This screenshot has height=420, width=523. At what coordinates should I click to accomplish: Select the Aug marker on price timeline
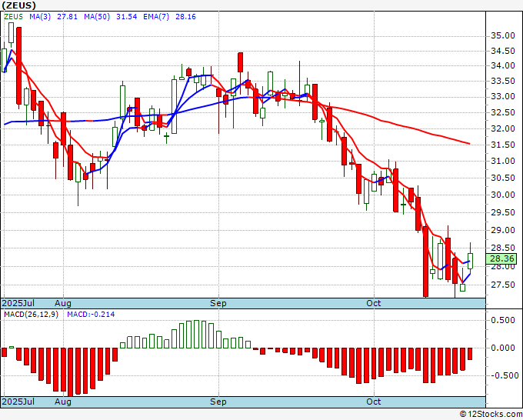point(63,303)
